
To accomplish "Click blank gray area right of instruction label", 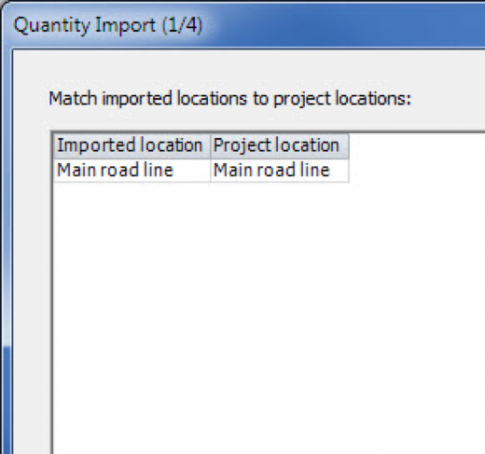I will point(448,99).
